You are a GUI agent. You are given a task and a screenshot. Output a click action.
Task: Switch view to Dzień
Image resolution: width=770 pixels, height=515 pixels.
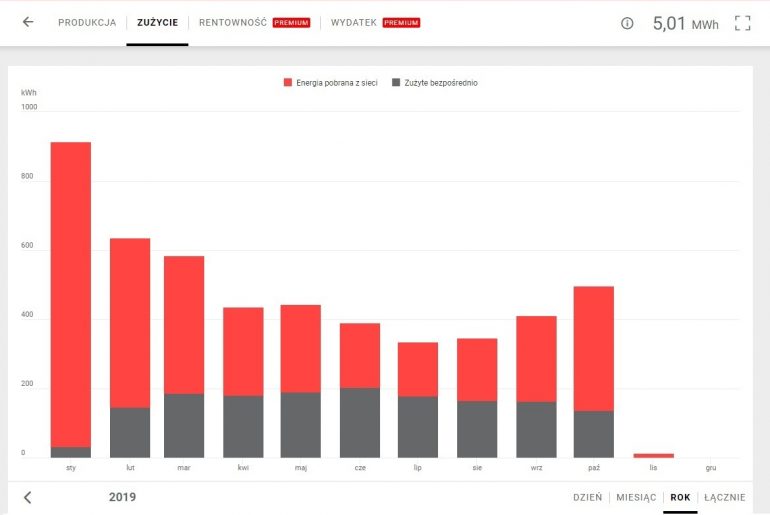point(587,497)
